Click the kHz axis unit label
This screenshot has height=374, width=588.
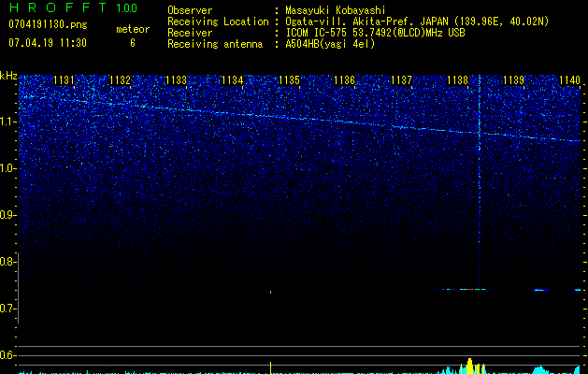tap(8, 76)
